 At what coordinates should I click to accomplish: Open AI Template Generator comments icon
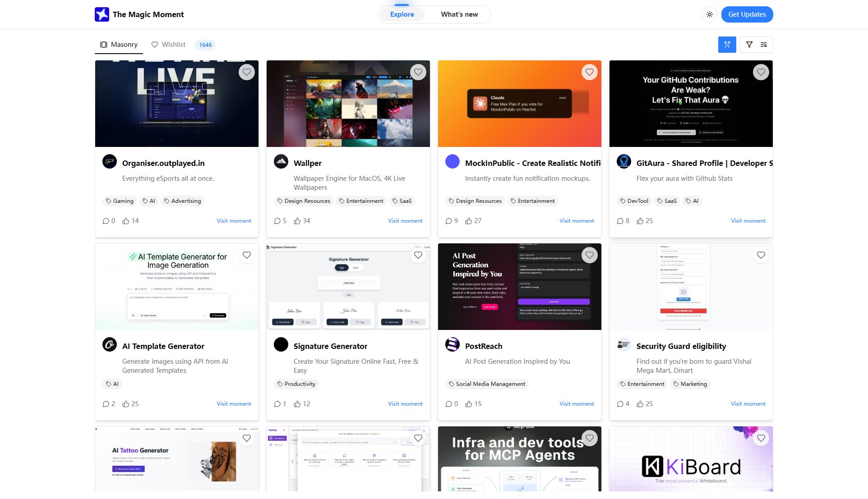(x=106, y=404)
